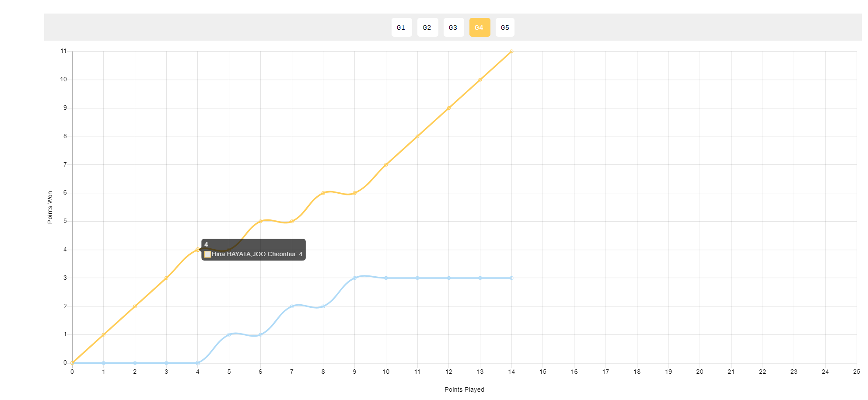Click blue data point at 12 points played
This screenshot has height=400, width=868.
pyautogui.click(x=449, y=278)
